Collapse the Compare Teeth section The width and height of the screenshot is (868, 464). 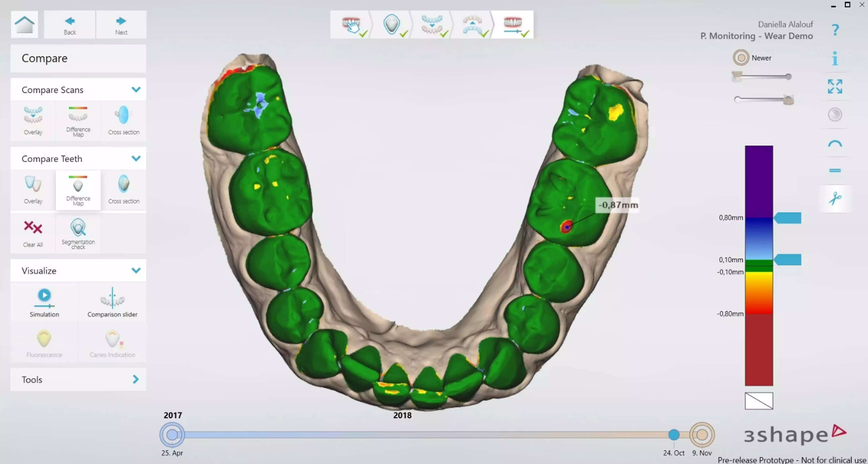coord(136,158)
